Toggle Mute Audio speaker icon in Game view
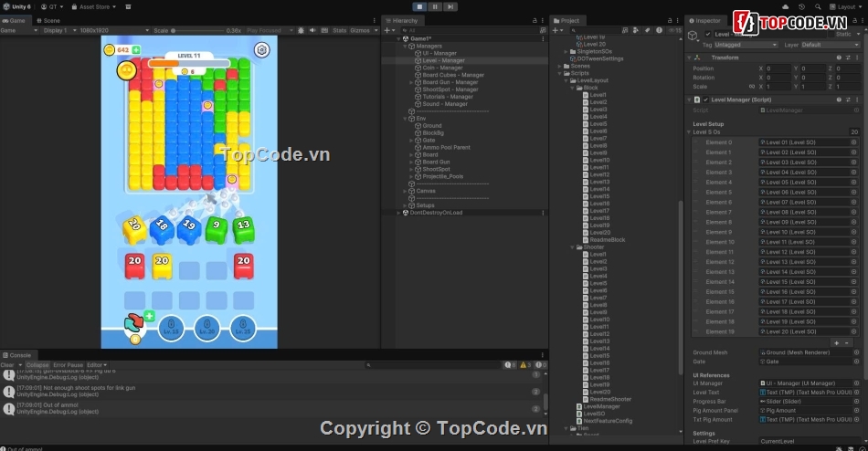 (x=312, y=30)
